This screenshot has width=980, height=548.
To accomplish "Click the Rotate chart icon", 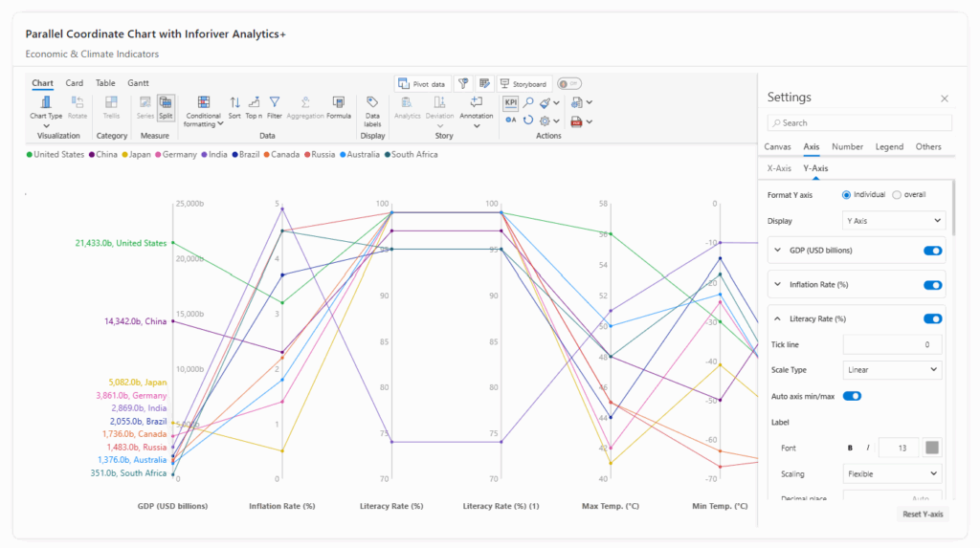I will coord(78,107).
